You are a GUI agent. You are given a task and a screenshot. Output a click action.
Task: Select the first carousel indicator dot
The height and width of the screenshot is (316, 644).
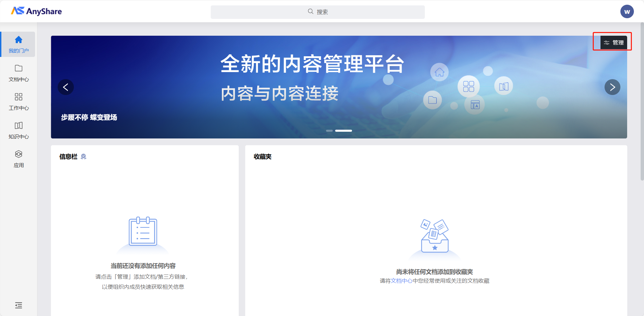click(x=329, y=131)
